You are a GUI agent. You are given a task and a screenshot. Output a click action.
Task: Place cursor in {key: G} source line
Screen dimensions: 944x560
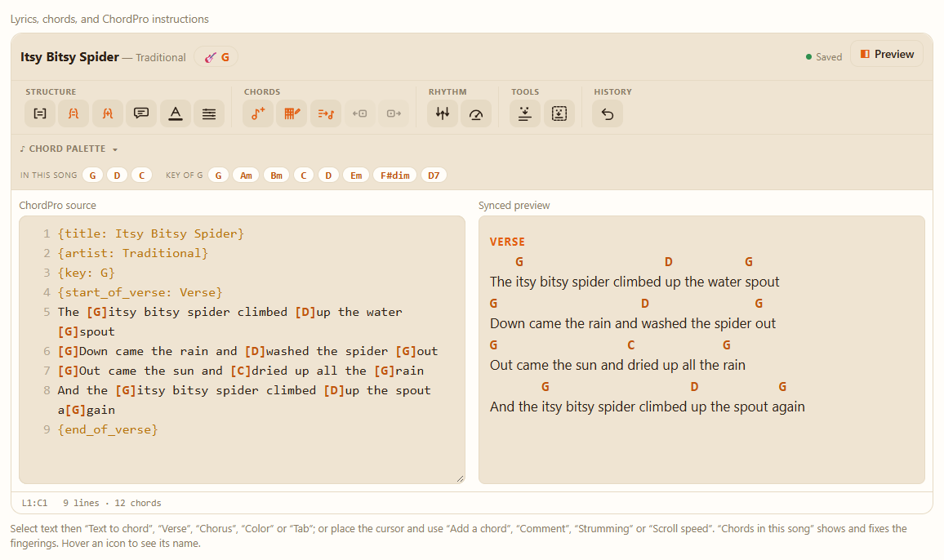click(x=86, y=273)
